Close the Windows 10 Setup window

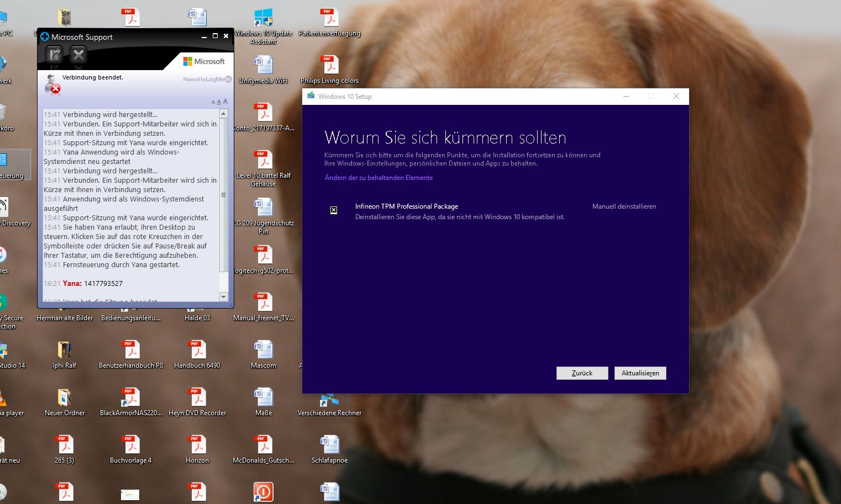[x=676, y=96]
